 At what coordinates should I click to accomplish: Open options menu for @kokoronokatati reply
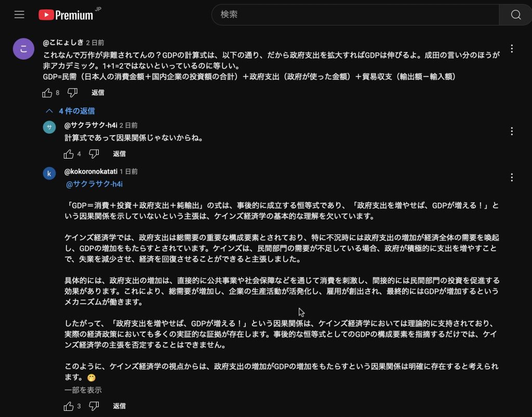pos(512,177)
